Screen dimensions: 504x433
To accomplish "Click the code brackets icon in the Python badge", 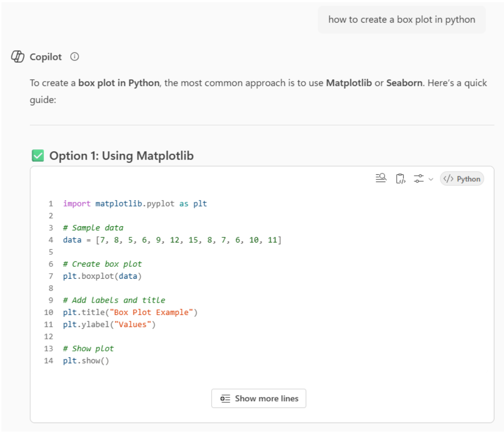I will pyautogui.click(x=448, y=179).
